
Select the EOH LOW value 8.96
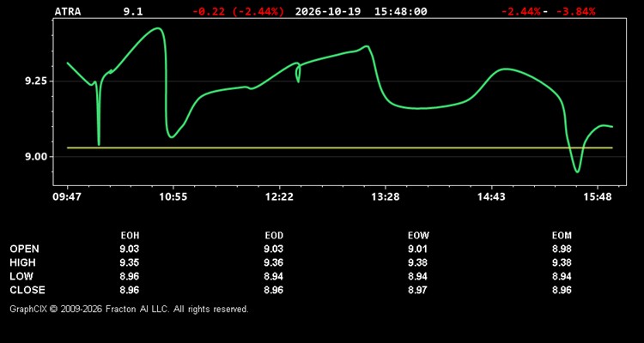(130, 276)
